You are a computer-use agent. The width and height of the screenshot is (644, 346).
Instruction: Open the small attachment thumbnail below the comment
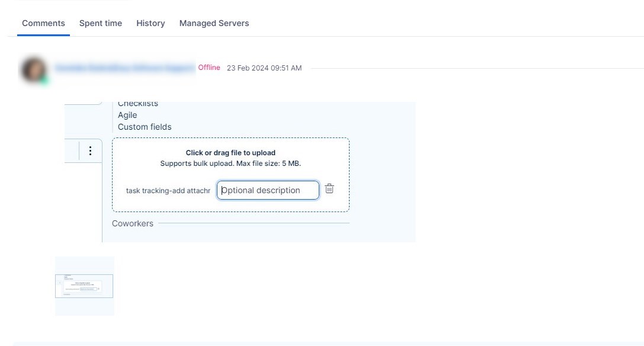tap(85, 286)
